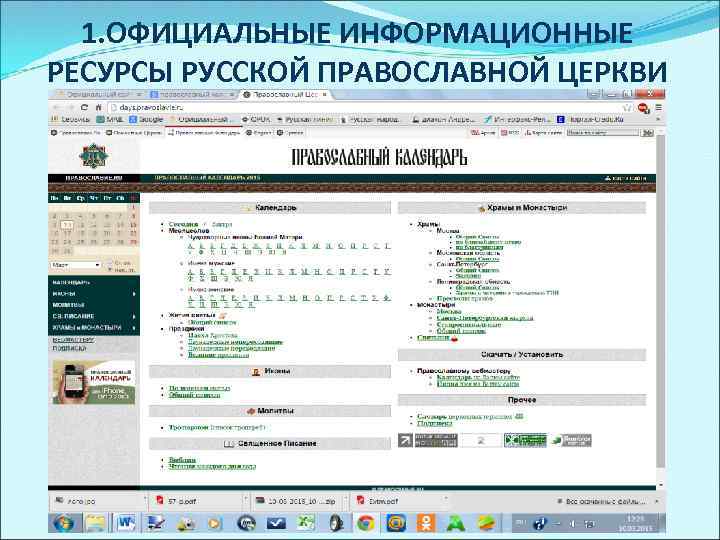Expand ХРАМЫ и МОНАСТЫРИ submenu arrow
The image size is (720, 540).
point(134,328)
